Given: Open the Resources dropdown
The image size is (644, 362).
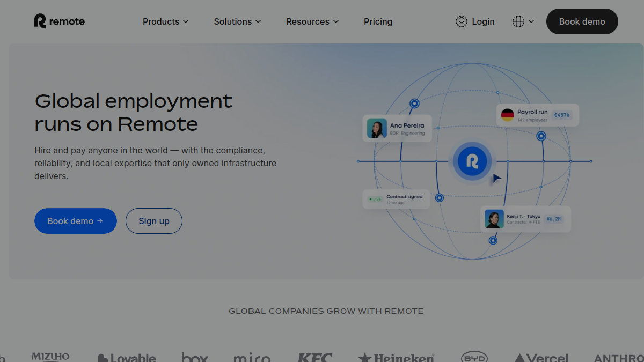Looking at the screenshot, I should point(312,21).
